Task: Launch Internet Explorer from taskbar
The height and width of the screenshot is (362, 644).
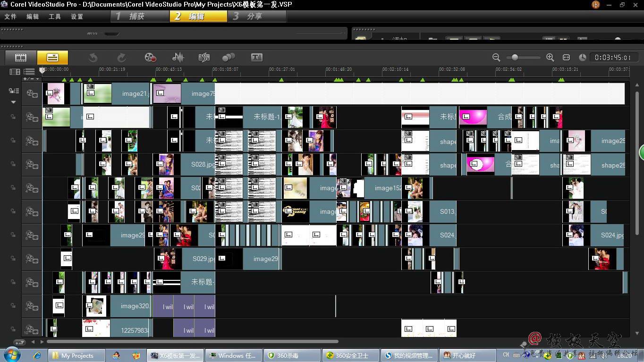Action: [36, 355]
